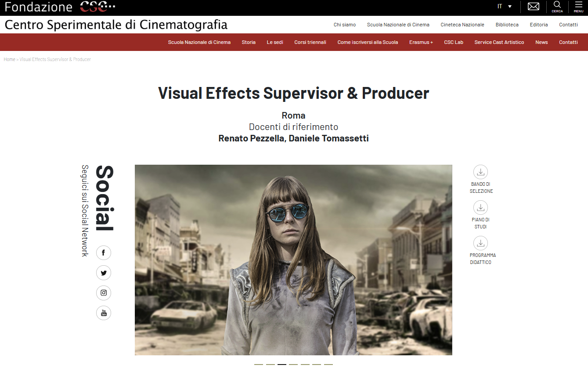Download the Piano di Studi
The width and height of the screenshot is (588, 372).
(481, 207)
